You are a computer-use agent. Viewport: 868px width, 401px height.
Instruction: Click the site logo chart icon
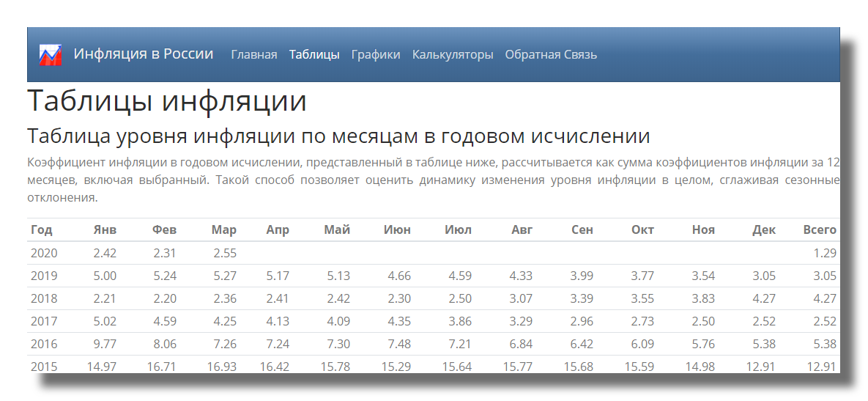[x=51, y=55]
